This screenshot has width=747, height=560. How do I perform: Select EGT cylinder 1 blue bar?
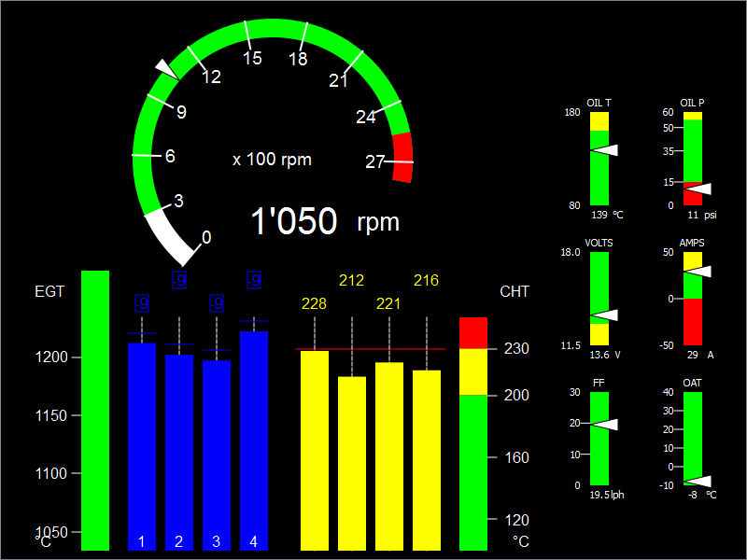(142, 446)
